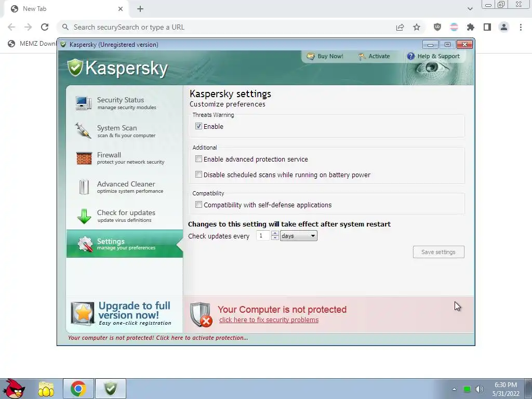Show hidden tray icons arrow
Screen dimensions: 532x399
tap(454, 389)
